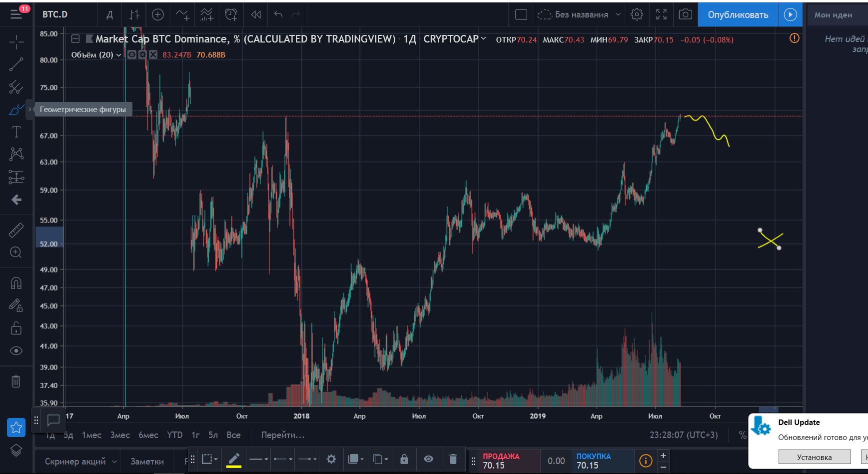The height and width of the screenshot is (474, 868).
Task: Toggle lock all drawing tools
Action: (x=16, y=328)
